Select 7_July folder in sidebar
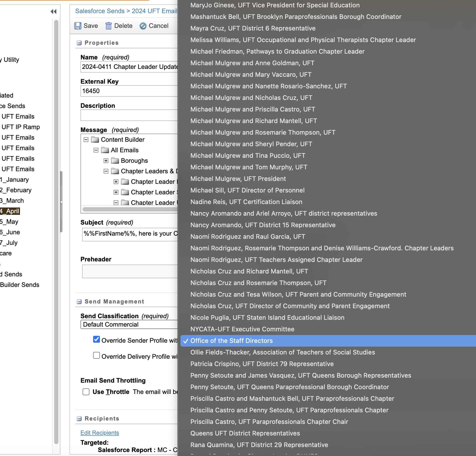Viewport: 476px width, 456px height. (x=9, y=243)
